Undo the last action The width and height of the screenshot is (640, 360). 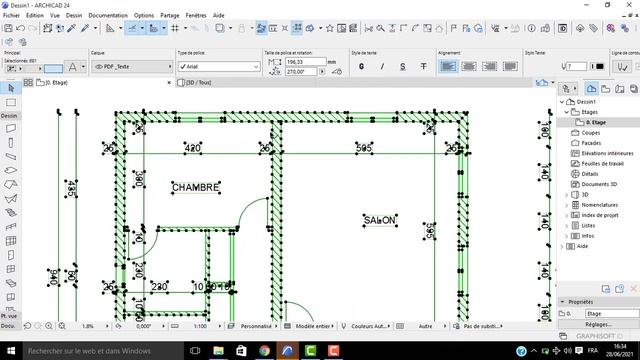(x=20, y=28)
